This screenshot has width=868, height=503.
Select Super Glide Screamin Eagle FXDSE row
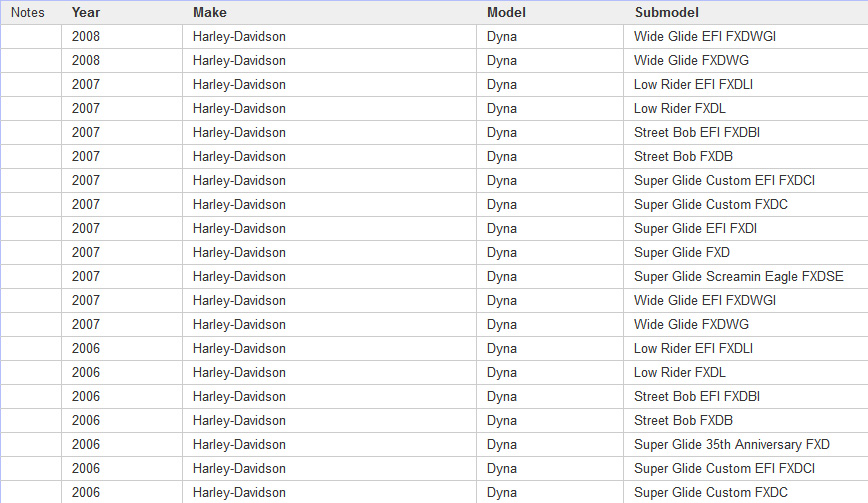(x=738, y=276)
